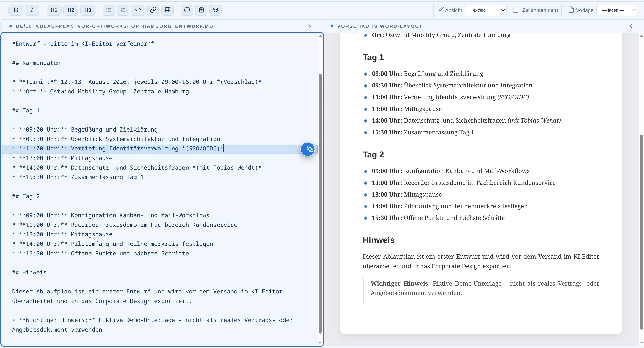Click the 'Ort: Ostwind Mobility Group' editor line
Viewport: 644px width, 348px height.
click(100, 91)
